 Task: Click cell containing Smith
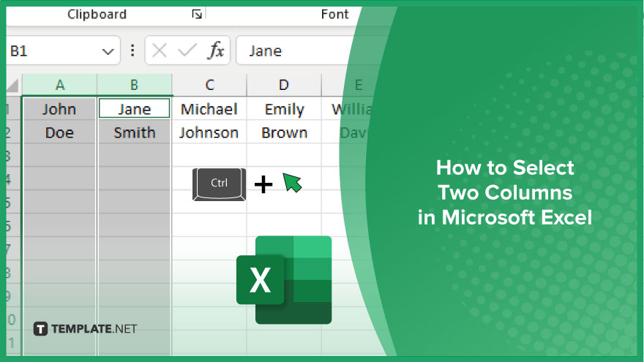pos(135,132)
